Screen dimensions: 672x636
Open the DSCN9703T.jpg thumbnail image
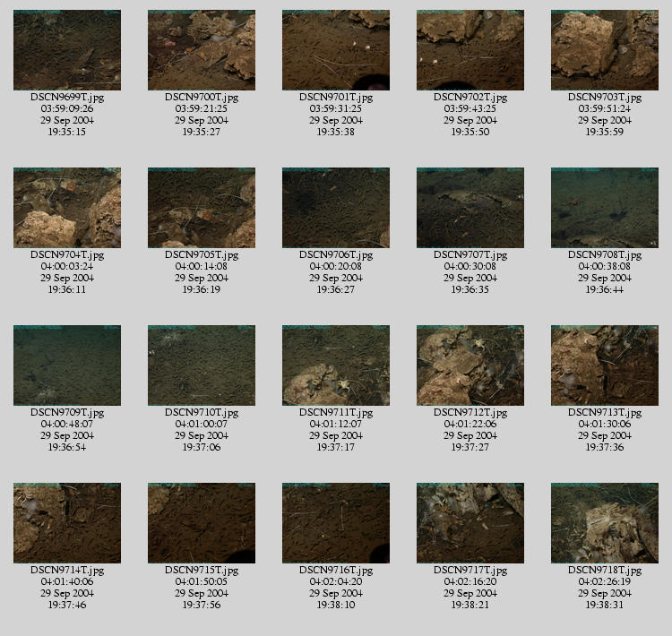[x=605, y=50]
